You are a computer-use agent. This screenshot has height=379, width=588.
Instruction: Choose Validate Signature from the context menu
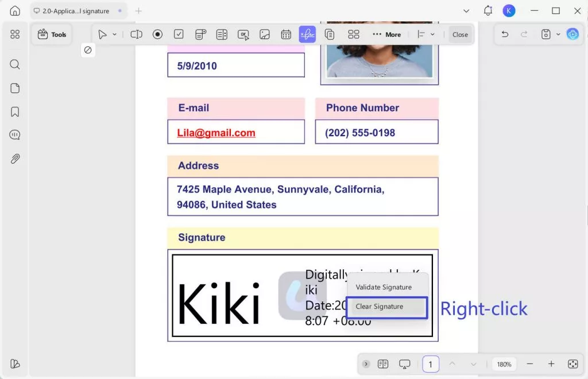(383, 287)
